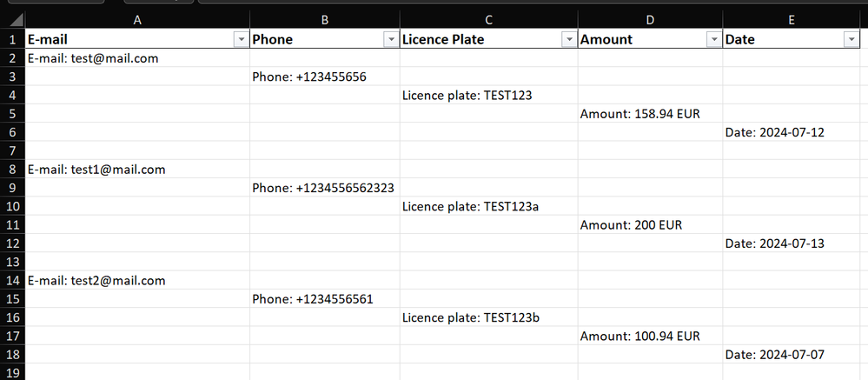This screenshot has height=380, width=868.
Task: Select row 13 header
Action: 12,262
